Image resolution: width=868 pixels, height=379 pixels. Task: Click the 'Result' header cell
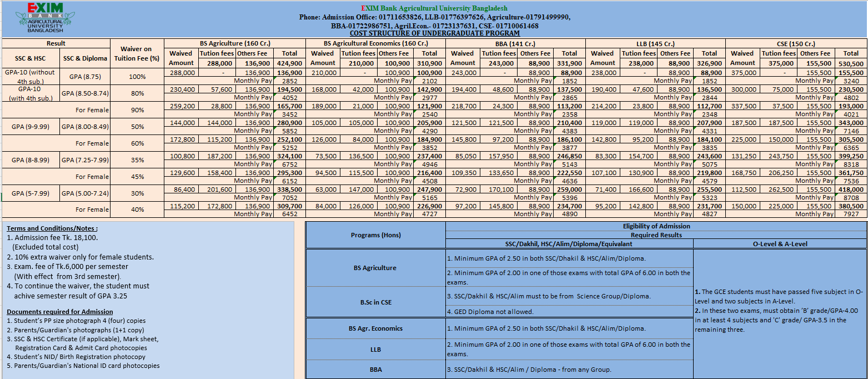[56, 43]
